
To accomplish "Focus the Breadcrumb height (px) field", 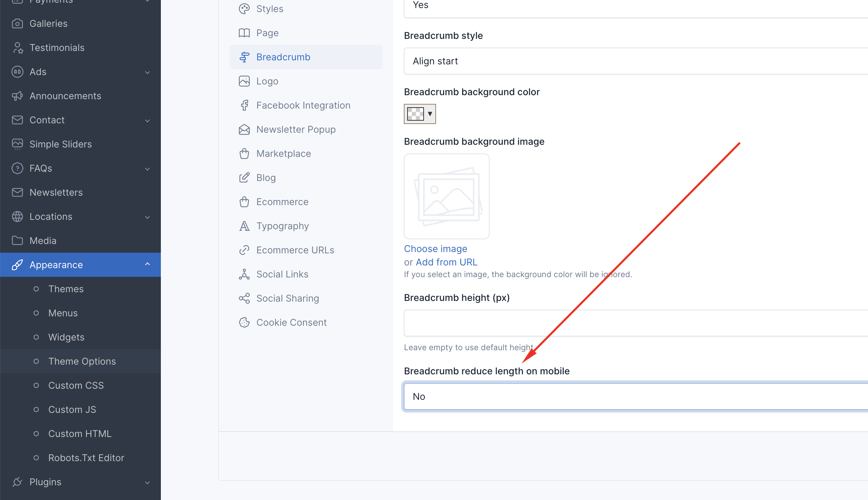I will (636, 323).
